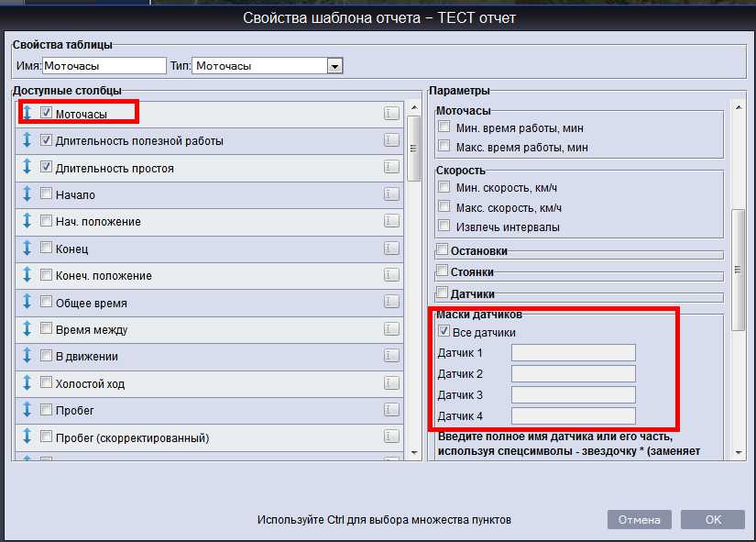Enable the Время между column checkbox

46,328
